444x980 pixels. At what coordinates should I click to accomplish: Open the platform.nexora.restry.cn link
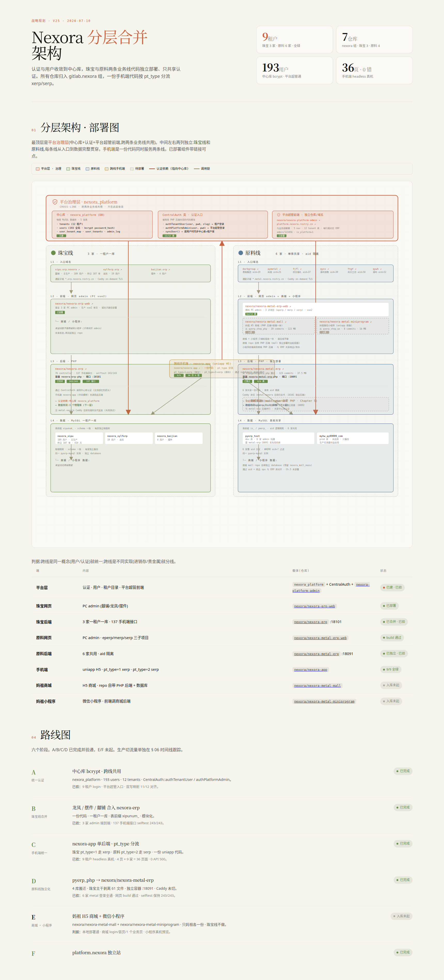pyautogui.click(x=296, y=224)
